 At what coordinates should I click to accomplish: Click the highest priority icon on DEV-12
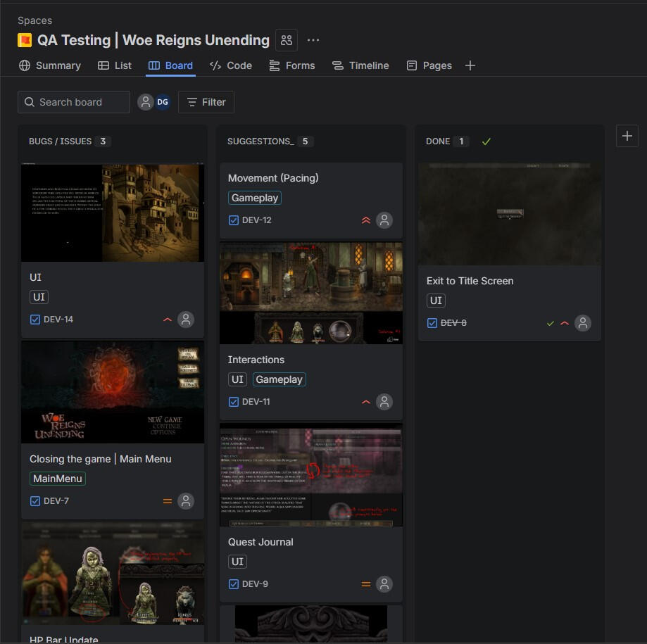365,220
